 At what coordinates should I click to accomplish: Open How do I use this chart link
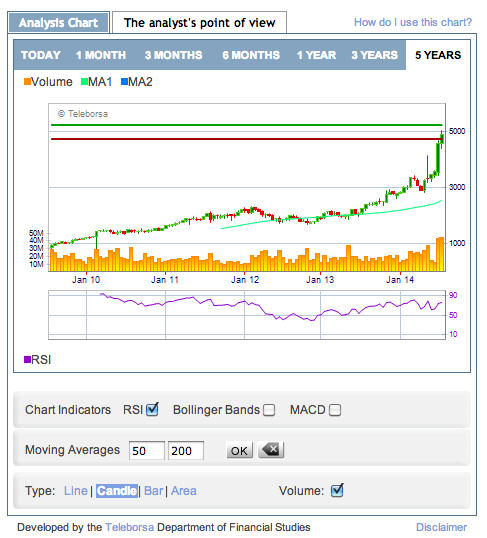tap(413, 22)
